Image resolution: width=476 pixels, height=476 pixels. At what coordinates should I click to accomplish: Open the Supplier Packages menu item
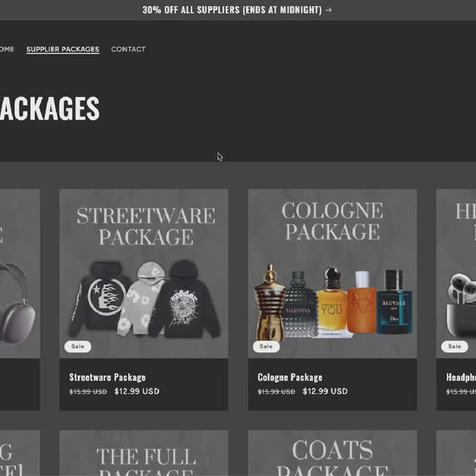tap(63, 49)
